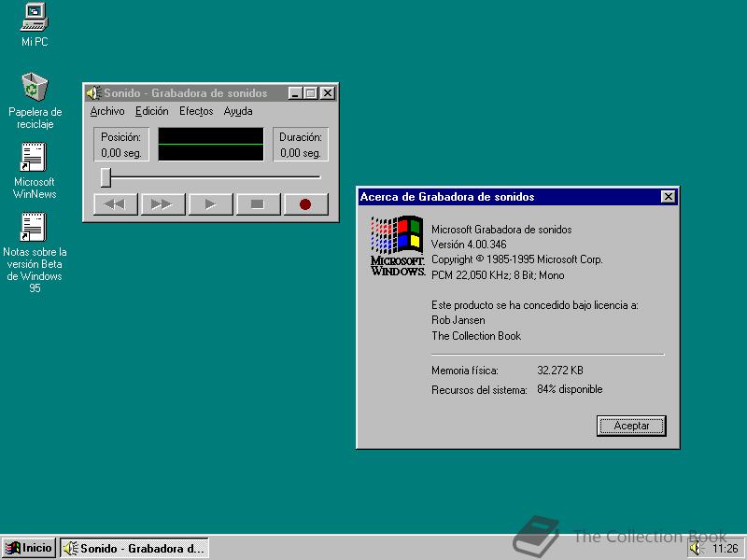Screen dimensions: 747x560
Task: Start recording with the red record button
Action: 305,204
